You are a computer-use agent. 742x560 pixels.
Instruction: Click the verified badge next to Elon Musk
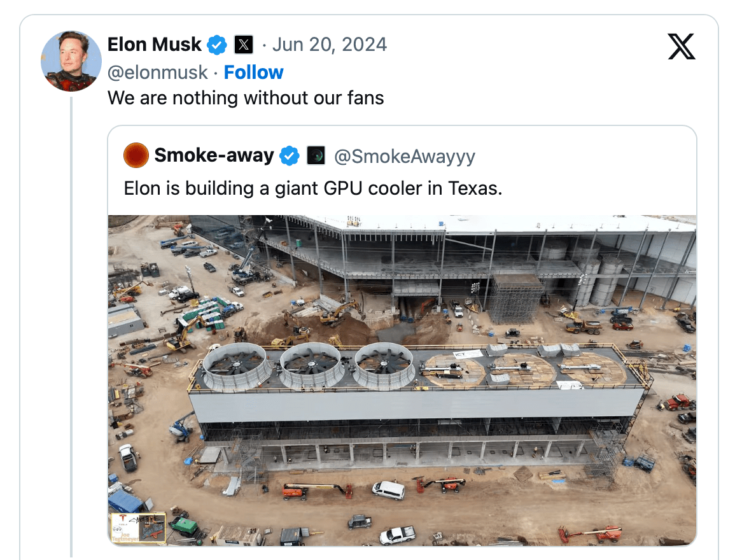point(216,45)
